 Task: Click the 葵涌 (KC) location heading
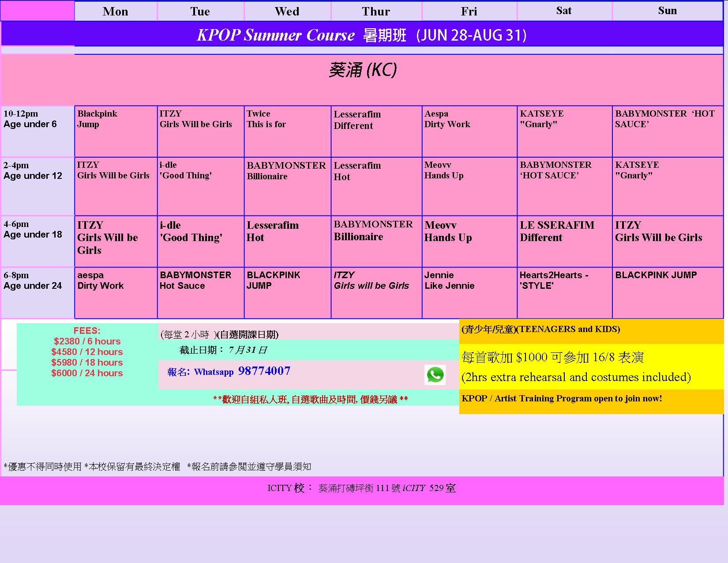coord(363,70)
